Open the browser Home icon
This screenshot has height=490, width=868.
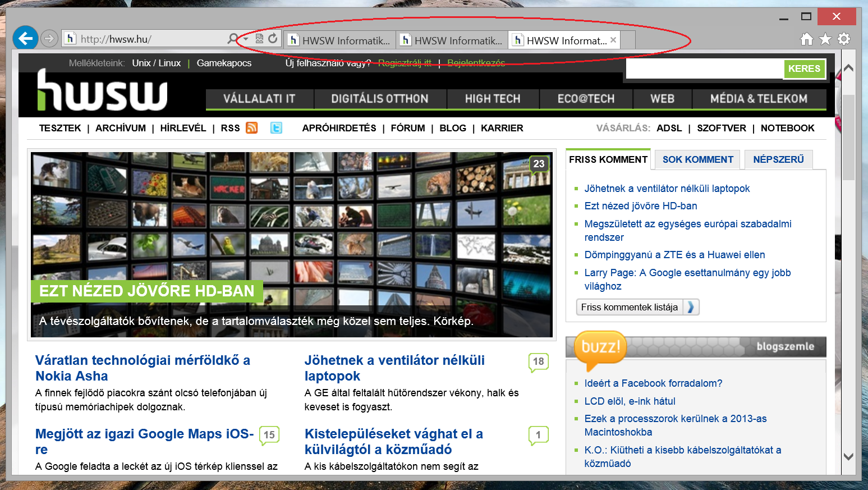coord(806,39)
